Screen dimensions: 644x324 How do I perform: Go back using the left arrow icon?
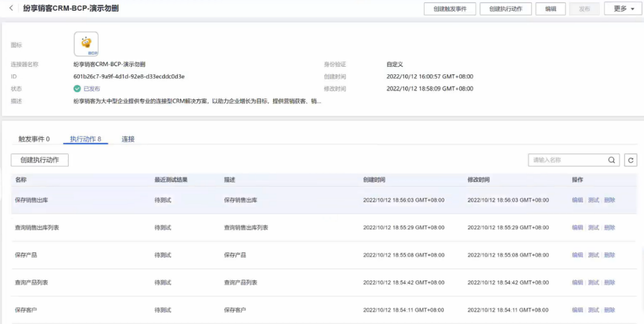tap(11, 8)
